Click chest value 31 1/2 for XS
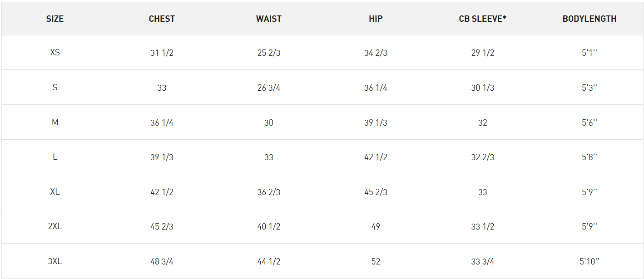The width and height of the screenshot is (644, 279). (x=162, y=53)
